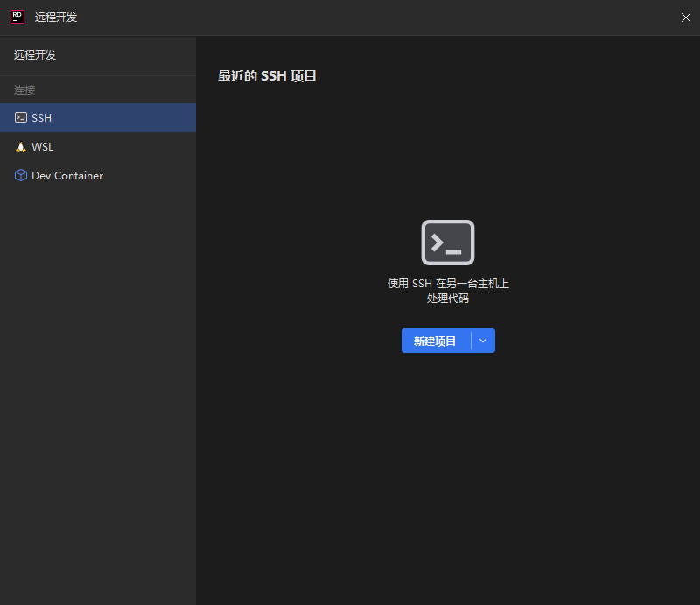Click the SSH terminal icon in sidebar

(x=21, y=117)
